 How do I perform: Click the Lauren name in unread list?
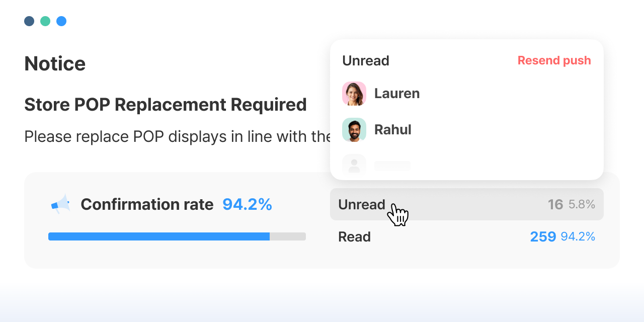397,94
